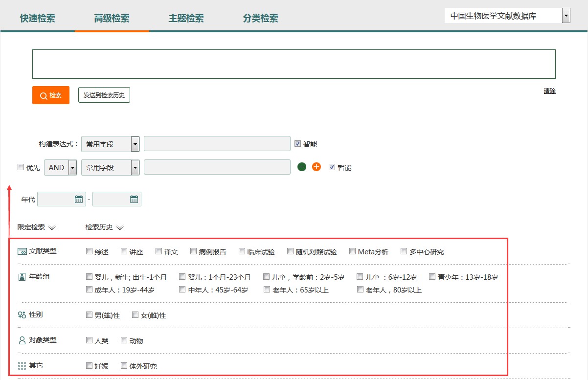Image resolution: width=588 pixels, height=380 pixels.
Task: Click the 对象类型 person icon
Action: [22, 340]
